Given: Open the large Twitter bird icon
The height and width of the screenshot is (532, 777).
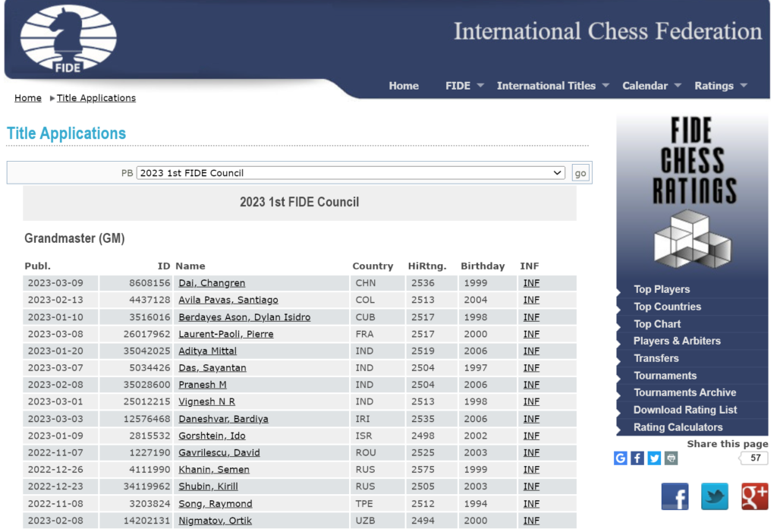Looking at the screenshot, I should point(715,496).
